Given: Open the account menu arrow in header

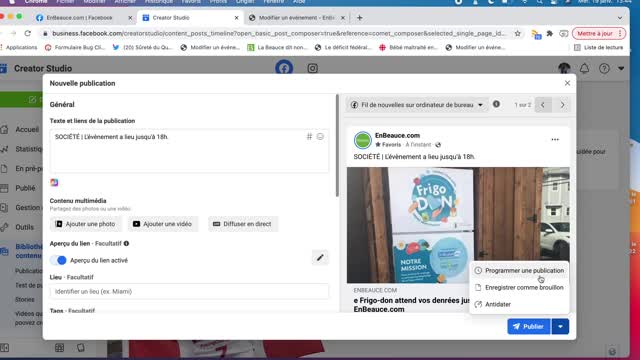Looking at the screenshot, I should [621, 68].
